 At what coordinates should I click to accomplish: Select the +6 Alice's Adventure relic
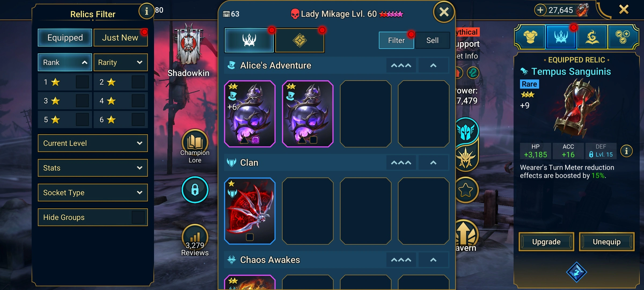pyautogui.click(x=250, y=114)
